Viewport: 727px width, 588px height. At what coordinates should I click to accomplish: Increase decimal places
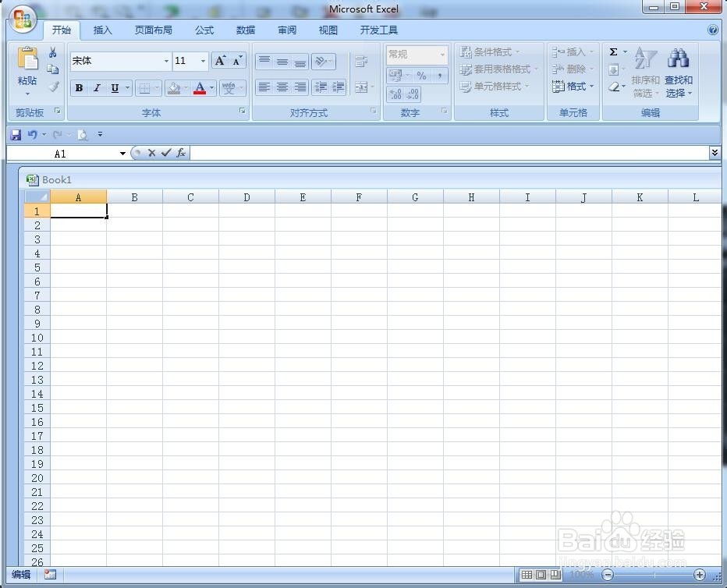coord(395,94)
